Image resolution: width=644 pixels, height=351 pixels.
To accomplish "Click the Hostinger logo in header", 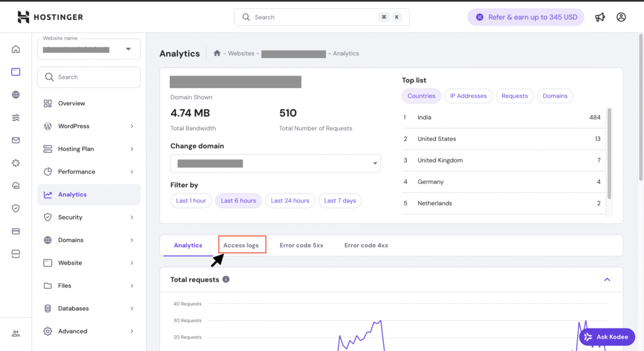I will coord(50,17).
